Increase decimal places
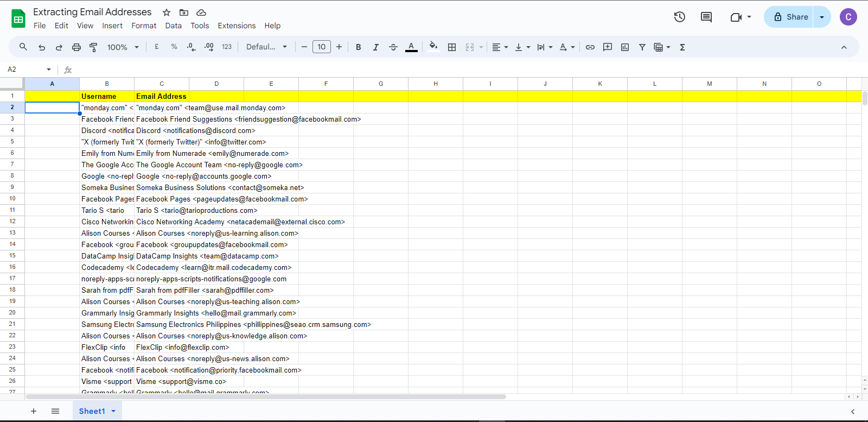Image resolution: width=868 pixels, height=422 pixels. (209, 47)
